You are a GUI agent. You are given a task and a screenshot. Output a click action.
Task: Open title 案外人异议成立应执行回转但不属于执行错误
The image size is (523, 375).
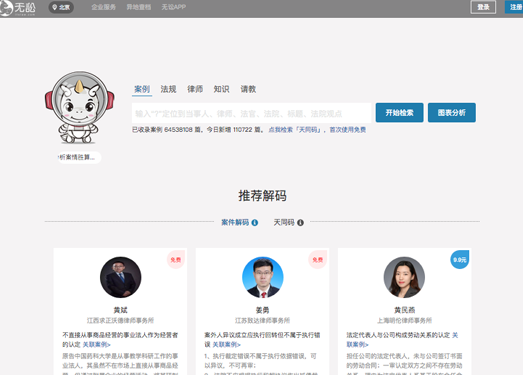pos(262,339)
